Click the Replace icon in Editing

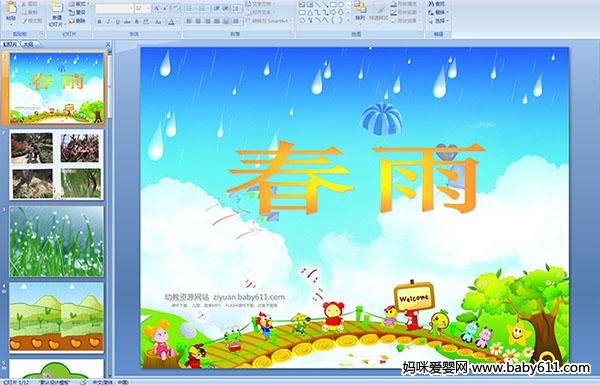pyautogui.click(x=437, y=12)
